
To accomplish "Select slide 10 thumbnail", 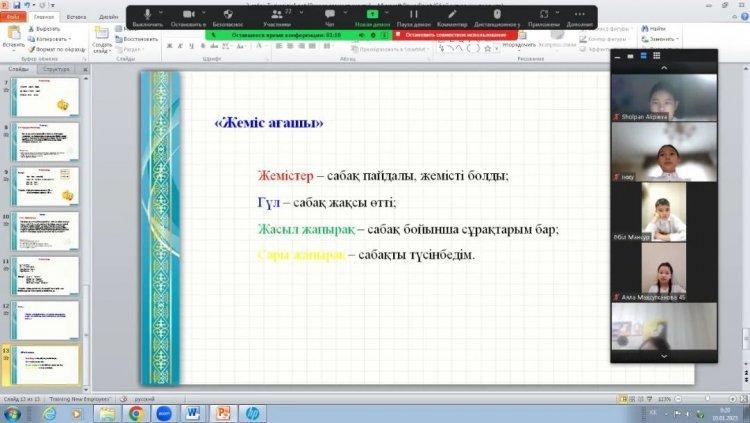I will 44,232.
